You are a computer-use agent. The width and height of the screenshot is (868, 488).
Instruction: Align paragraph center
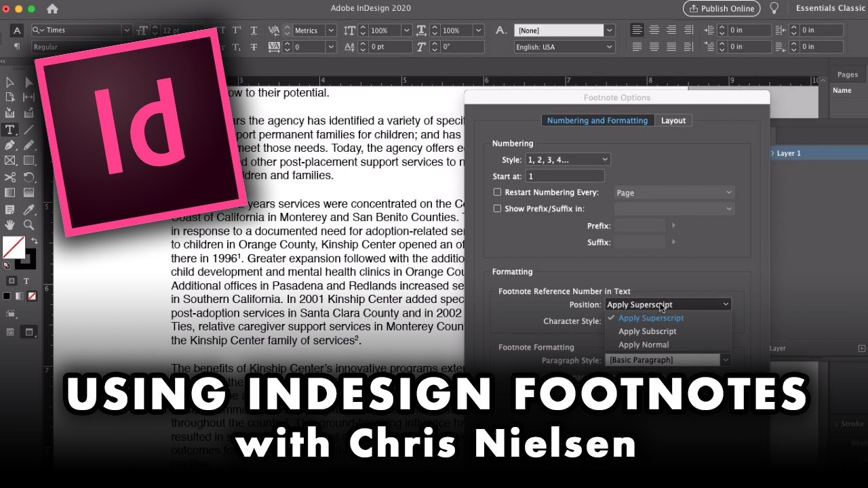654,30
